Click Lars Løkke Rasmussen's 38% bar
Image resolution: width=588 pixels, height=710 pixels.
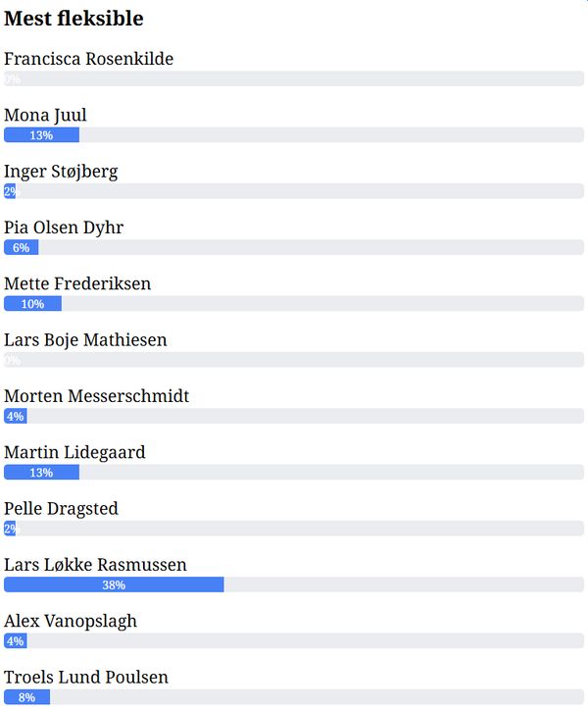[x=114, y=585]
